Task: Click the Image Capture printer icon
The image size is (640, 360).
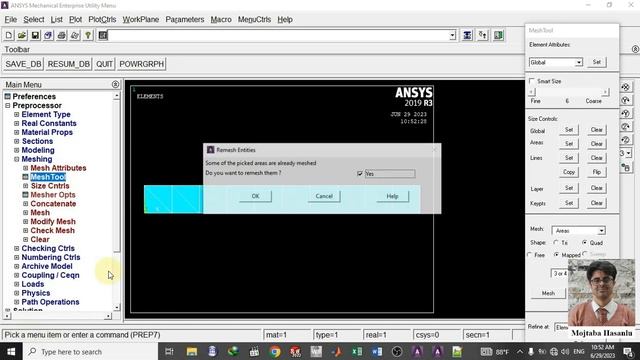Action: [62, 36]
